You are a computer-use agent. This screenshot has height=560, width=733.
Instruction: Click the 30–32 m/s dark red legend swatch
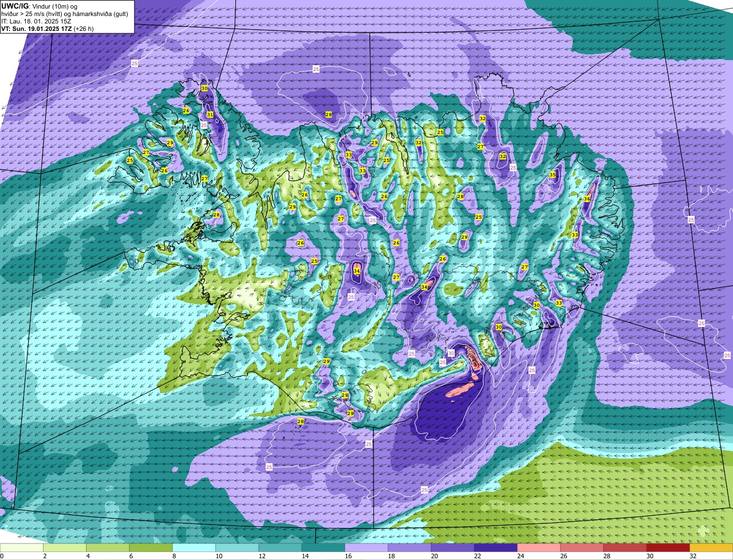pos(668,548)
